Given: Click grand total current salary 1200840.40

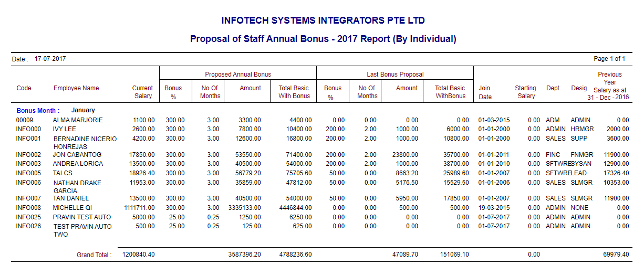Looking at the screenshot, I should pyautogui.click(x=138, y=255).
